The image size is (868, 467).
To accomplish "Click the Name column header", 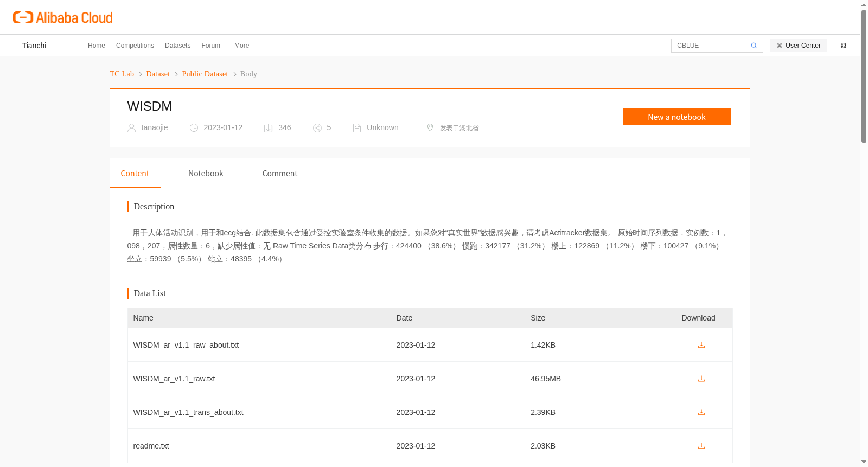I will click(143, 318).
